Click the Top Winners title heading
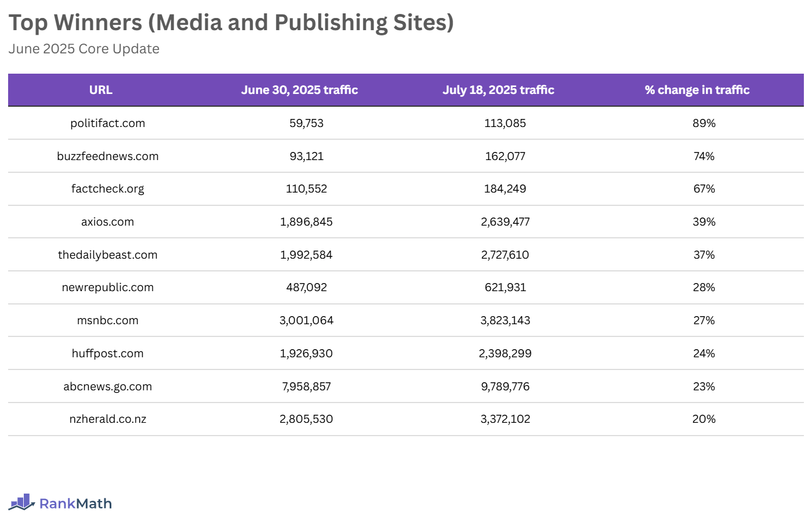The height and width of the screenshot is (522, 812). (x=231, y=23)
